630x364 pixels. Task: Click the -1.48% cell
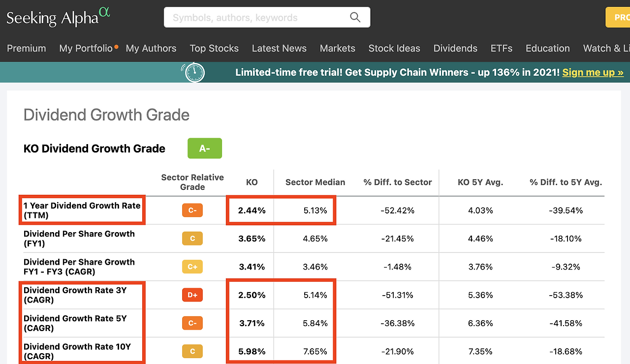click(x=398, y=267)
